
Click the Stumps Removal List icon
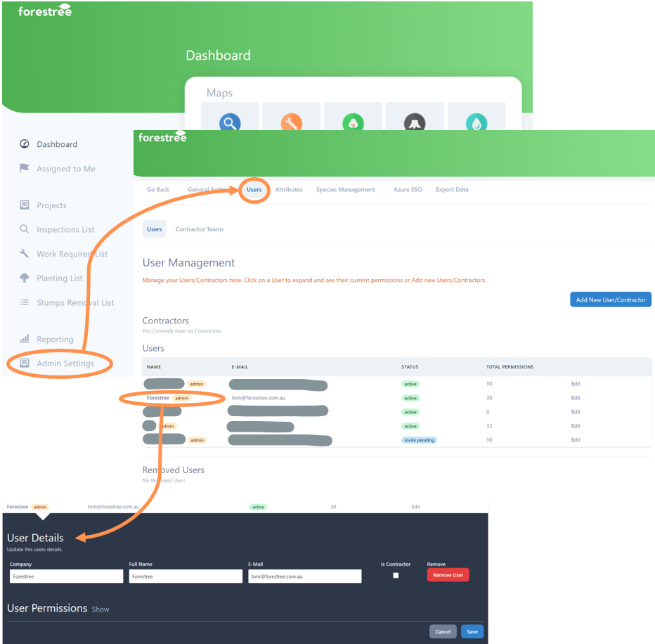(x=23, y=302)
